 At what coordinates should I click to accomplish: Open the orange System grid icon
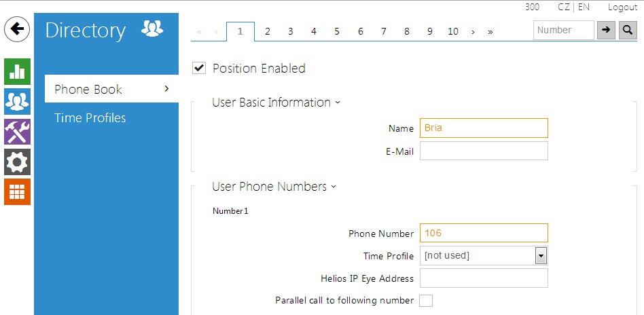tap(17, 191)
